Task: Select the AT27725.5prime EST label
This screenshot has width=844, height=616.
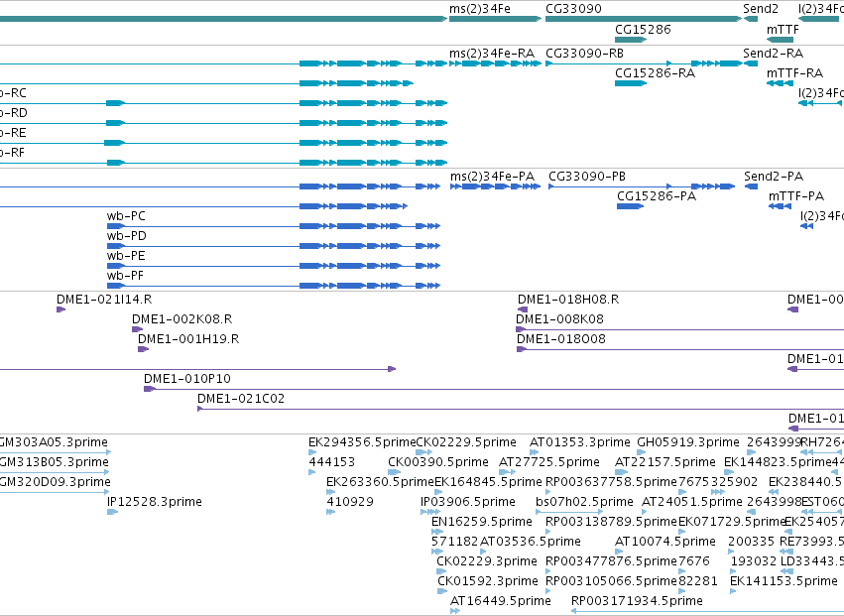Action: tap(549, 462)
